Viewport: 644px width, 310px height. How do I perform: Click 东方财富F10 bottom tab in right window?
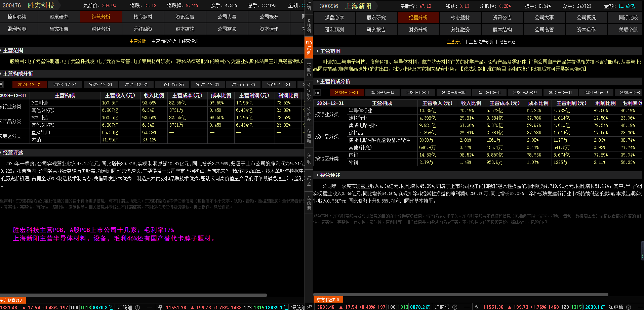coord(328,300)
